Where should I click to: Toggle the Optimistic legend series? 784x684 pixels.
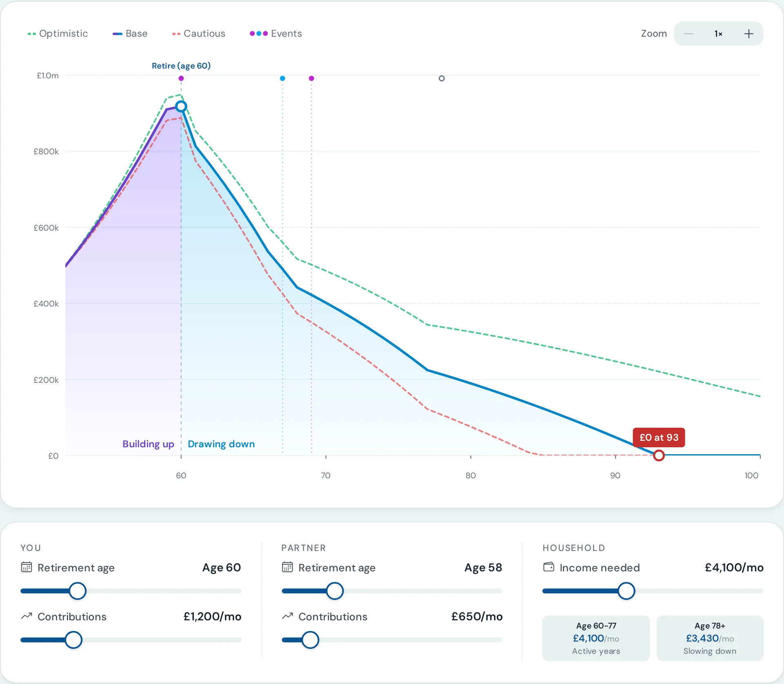point(58,33)
